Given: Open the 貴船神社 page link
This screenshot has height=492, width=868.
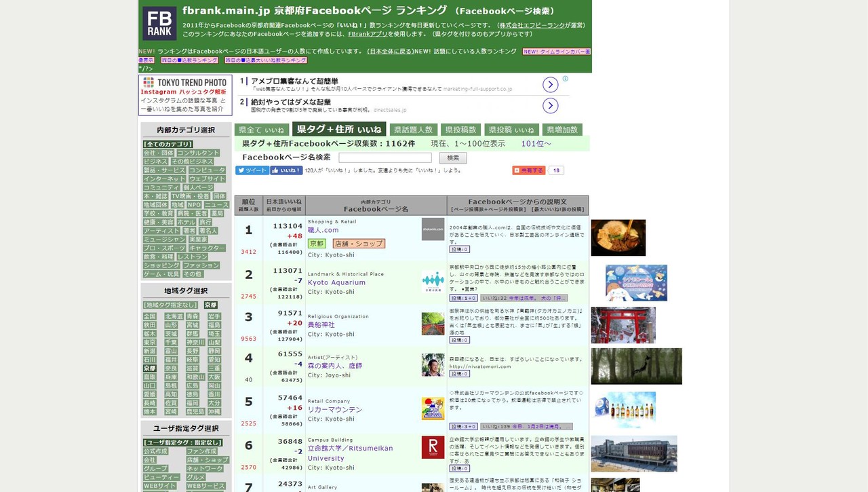Looking at the screenshot, I should coord(321,324).
